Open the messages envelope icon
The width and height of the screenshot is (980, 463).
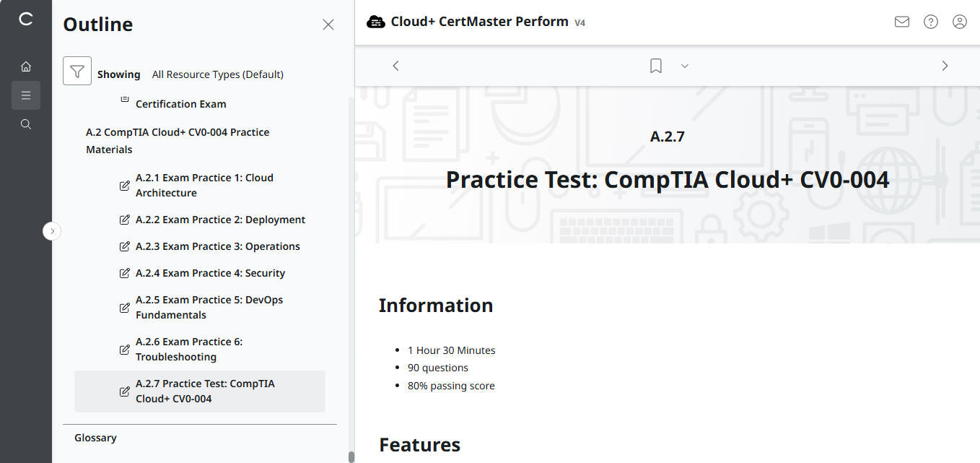coord(901,22)
